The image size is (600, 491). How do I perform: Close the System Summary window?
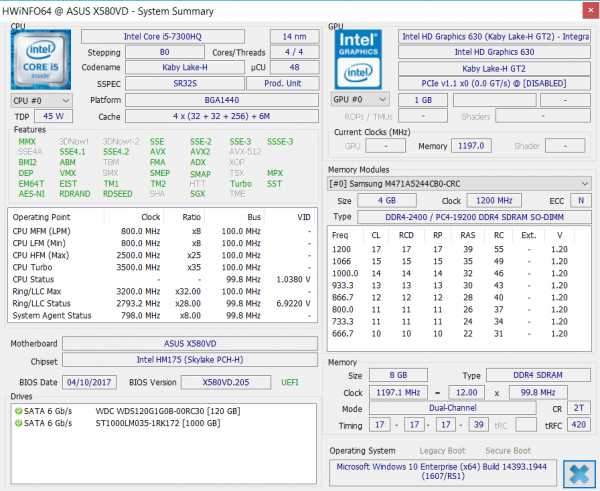point(591,10)
